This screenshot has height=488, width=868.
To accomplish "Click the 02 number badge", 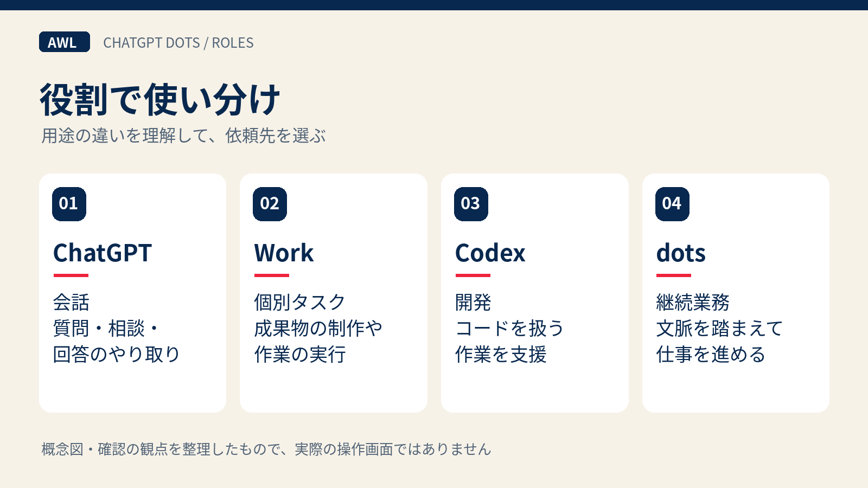I will click(x=270, y=204).
